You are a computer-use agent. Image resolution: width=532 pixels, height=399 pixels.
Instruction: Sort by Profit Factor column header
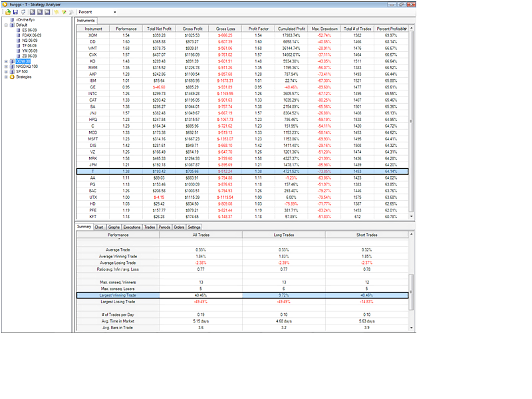(259, 29)
